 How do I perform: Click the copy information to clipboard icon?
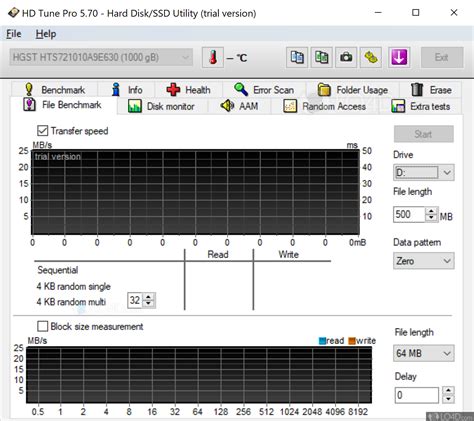[x=297, y=57]
